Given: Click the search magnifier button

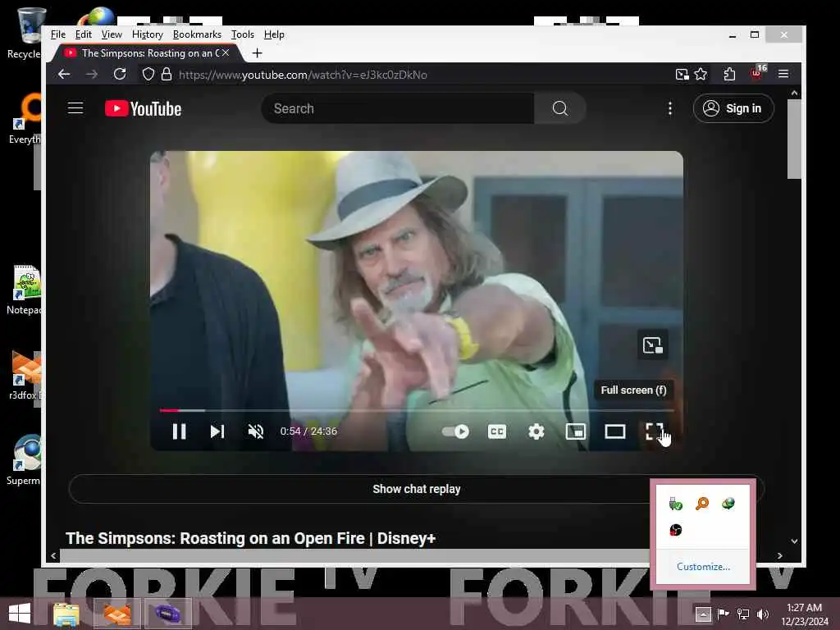Looking at the screenshot, I should [559, 108].
